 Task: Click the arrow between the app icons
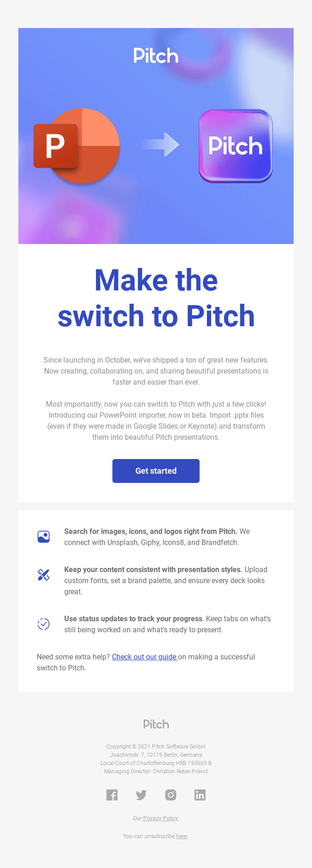pyautogui.click(x=160, y=145)
